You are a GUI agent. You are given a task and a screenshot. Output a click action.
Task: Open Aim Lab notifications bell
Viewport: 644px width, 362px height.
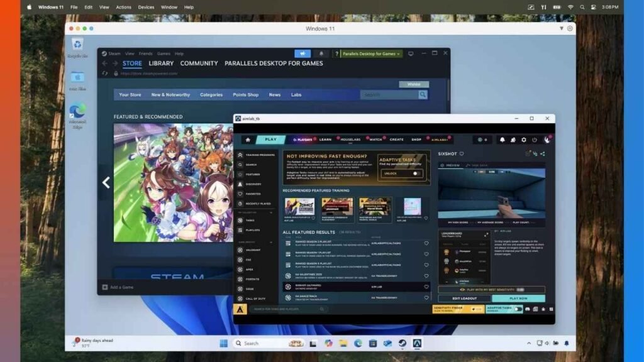tap(502, 140)
